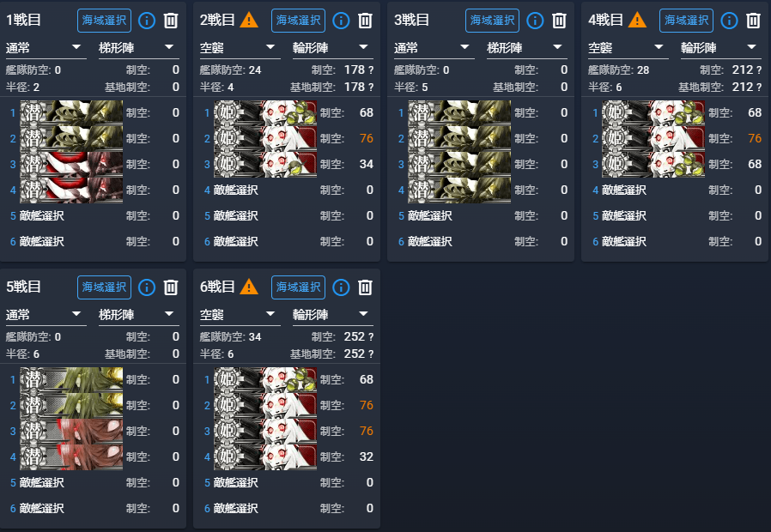Image resolution: width=771 pixels, height=532 pixels.
Task: Open the info icon on 4戦目
Action: 729,21
